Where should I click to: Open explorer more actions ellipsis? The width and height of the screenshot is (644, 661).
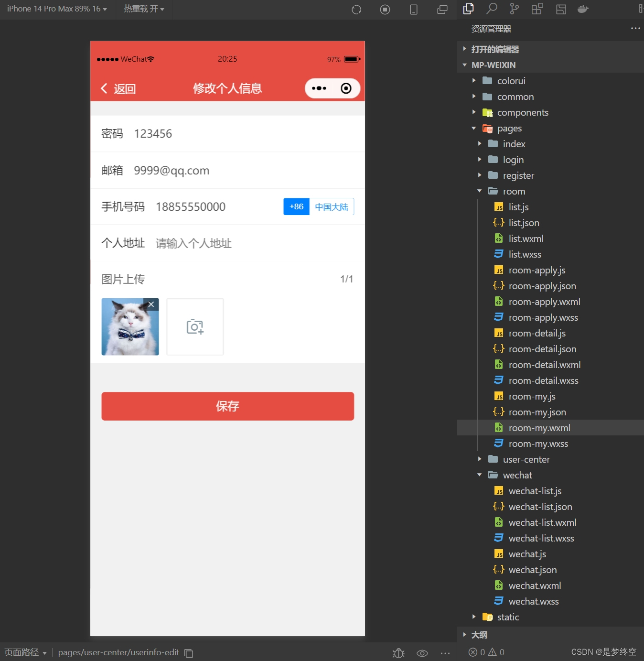(x=635, y=29)
